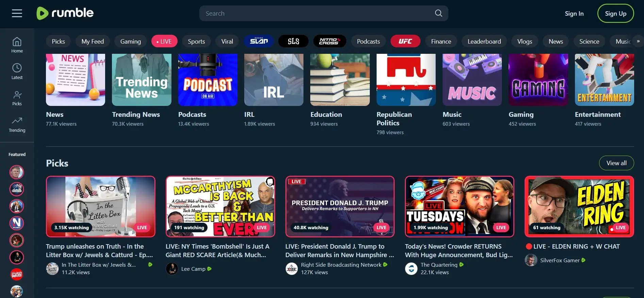Open the Newsmax featured channel avatar

click(17, 223)
